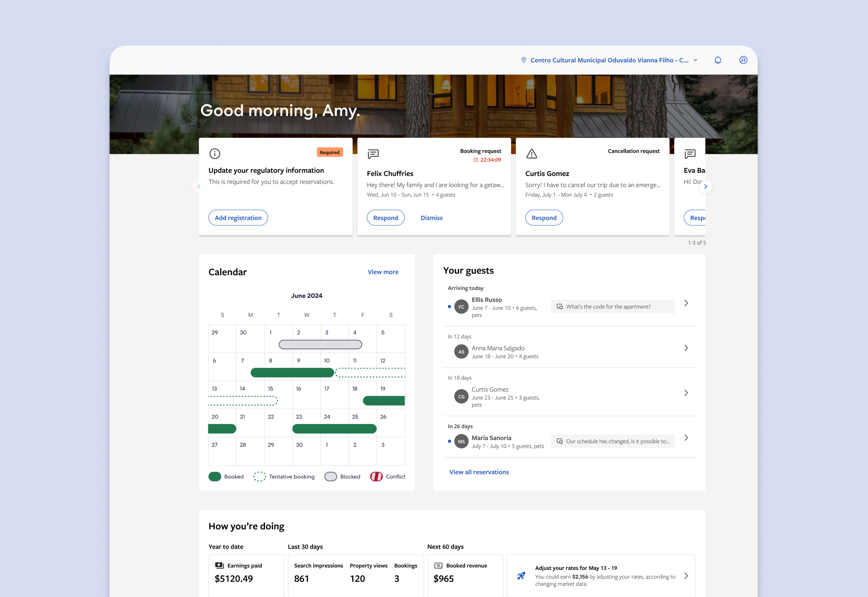Click the warning triangle on cancellation card
The width and height of the screenshot is (868, 597).
tap(532, 154)
